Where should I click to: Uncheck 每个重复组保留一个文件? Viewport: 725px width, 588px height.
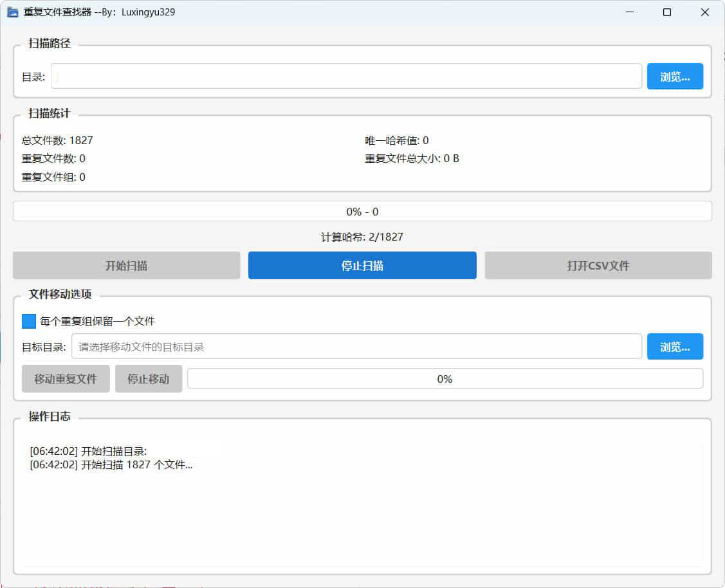28,320
